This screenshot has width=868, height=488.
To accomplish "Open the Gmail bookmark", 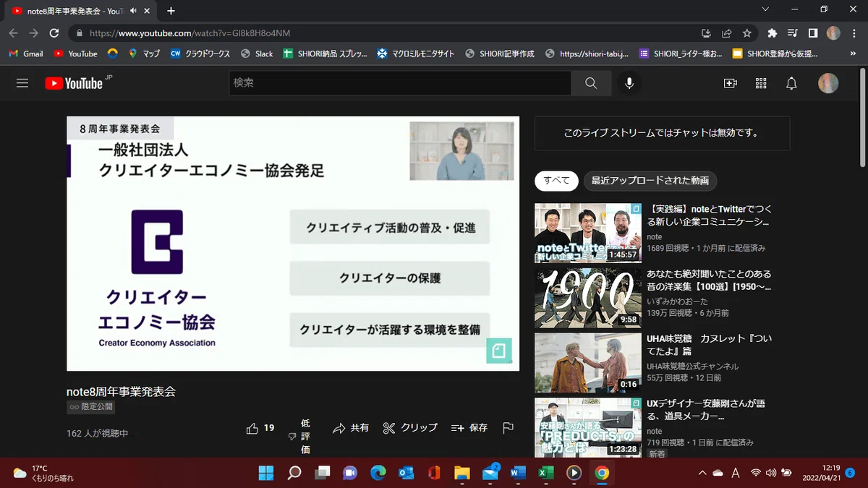I will [x=26, y=53].
